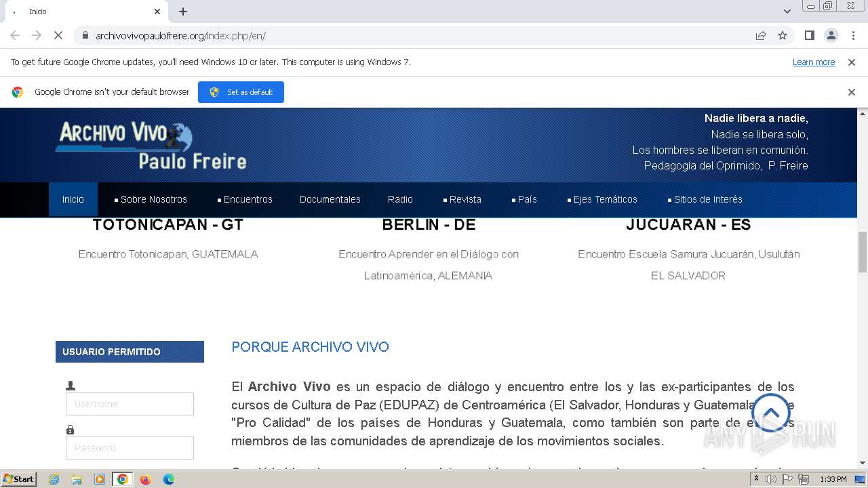Open the Radio page
The height and width of the screenshot is (488, 868).
(x=400, y=199)
